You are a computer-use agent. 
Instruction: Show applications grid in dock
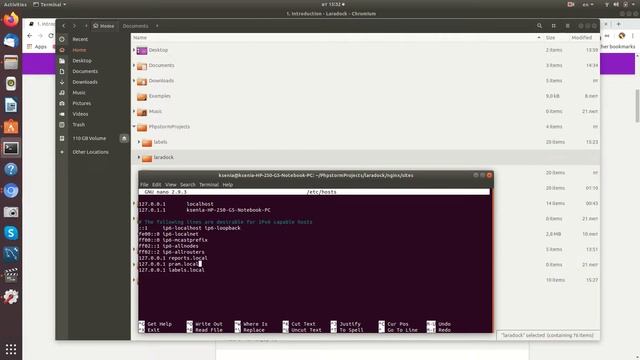pyautogui.click(x=11, y=349)
